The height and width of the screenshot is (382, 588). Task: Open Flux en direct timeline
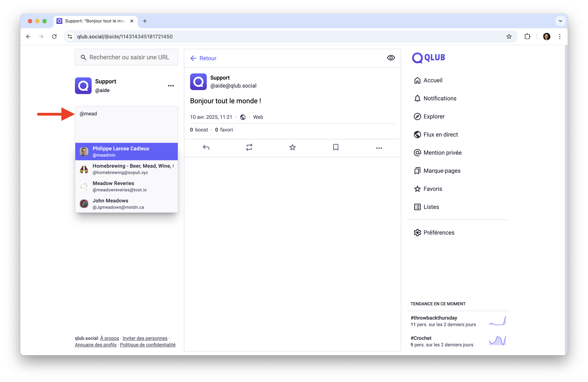[x=436, y=135]
